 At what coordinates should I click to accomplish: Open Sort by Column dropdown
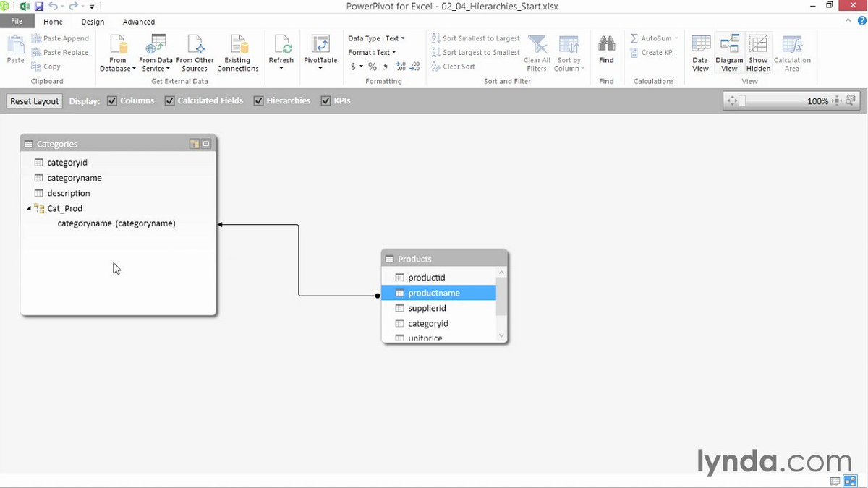[x=569, y=53]
